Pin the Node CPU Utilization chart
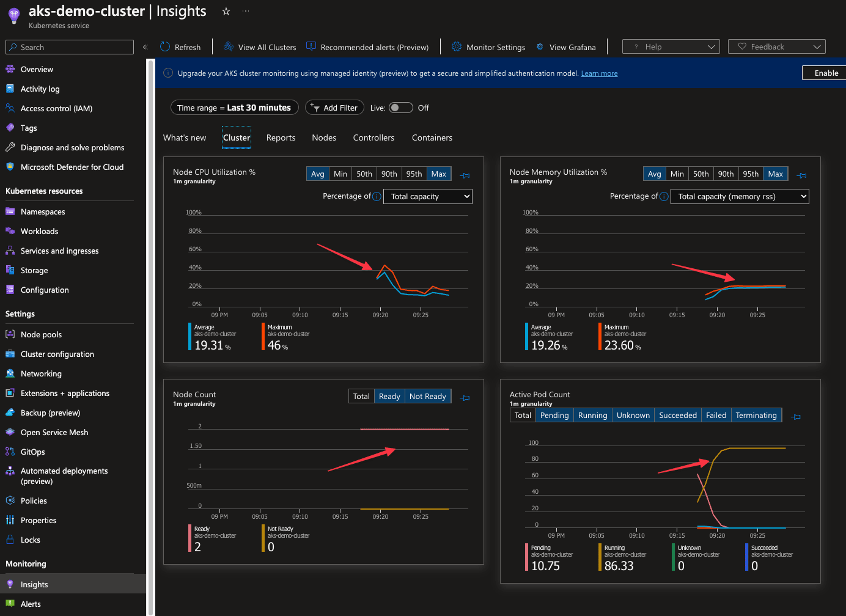Viewport: 846px width, 616px height. (x=465, y=175)
